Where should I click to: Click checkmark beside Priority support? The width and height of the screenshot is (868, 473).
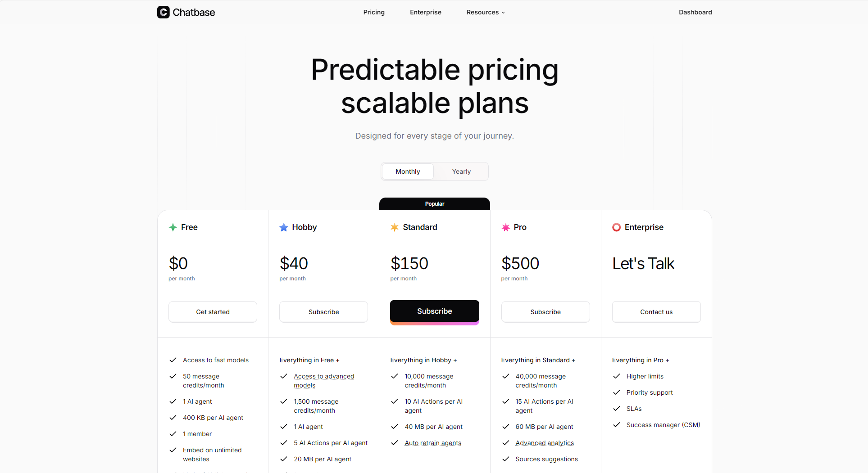pyautogui.click(x=617, y=392)
